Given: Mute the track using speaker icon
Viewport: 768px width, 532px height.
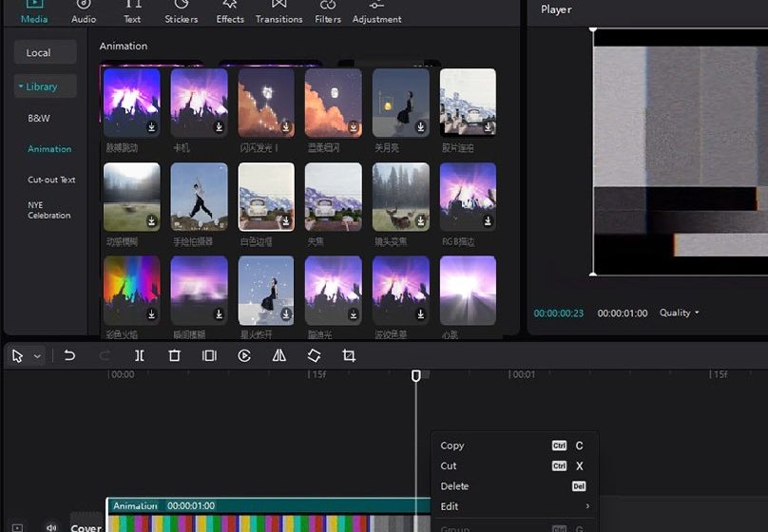Looking at the screenshot, I should point(51,527).
